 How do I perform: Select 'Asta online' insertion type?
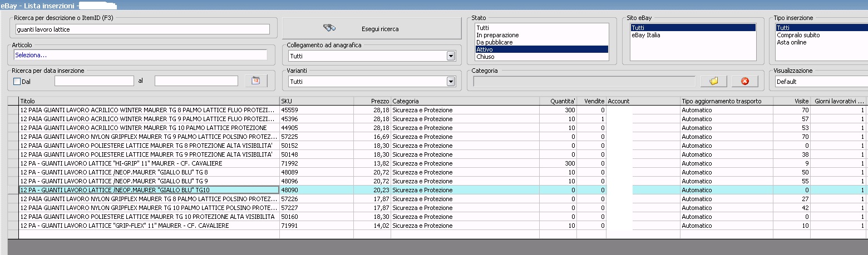click(x=791, y=42)
